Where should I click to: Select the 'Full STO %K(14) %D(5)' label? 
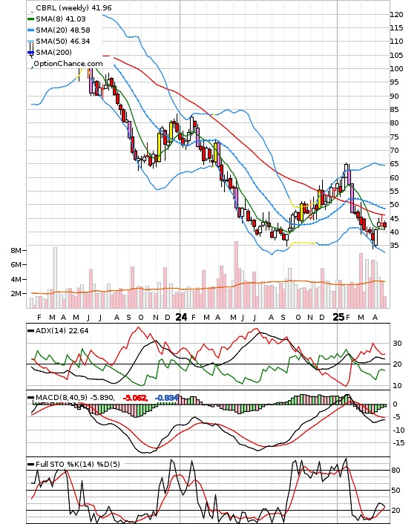(x=77, y=464)
